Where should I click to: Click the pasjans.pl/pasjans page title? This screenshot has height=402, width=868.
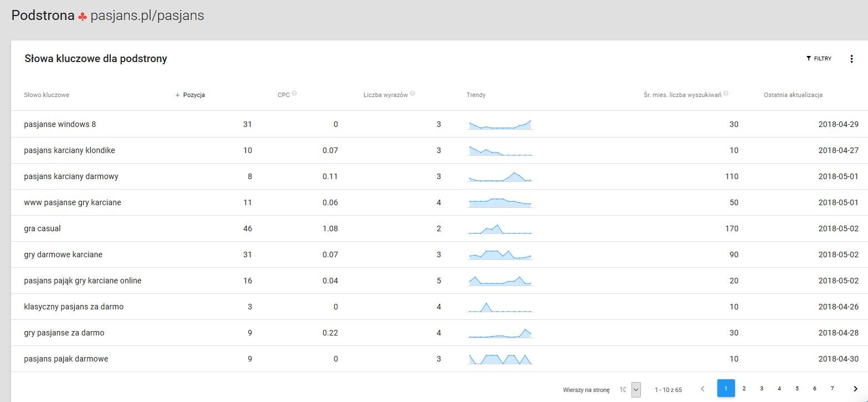pyautogui.click(x=147, y=16)
